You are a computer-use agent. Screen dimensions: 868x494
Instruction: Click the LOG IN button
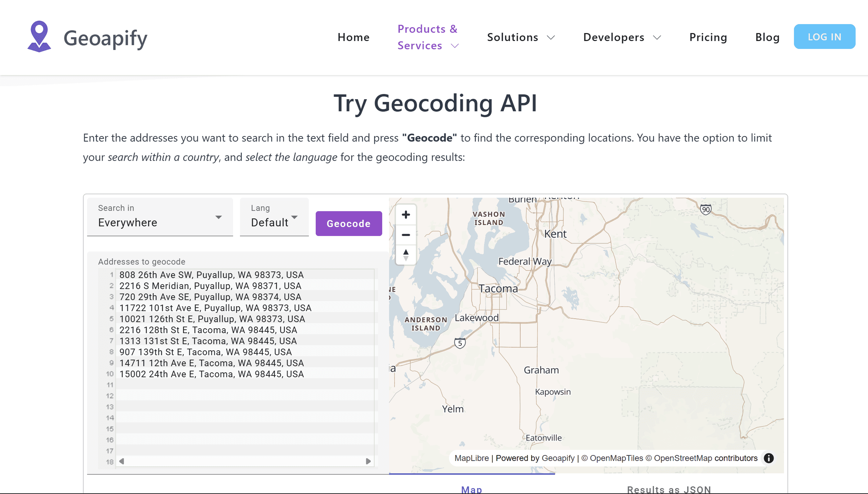[825, 37]
